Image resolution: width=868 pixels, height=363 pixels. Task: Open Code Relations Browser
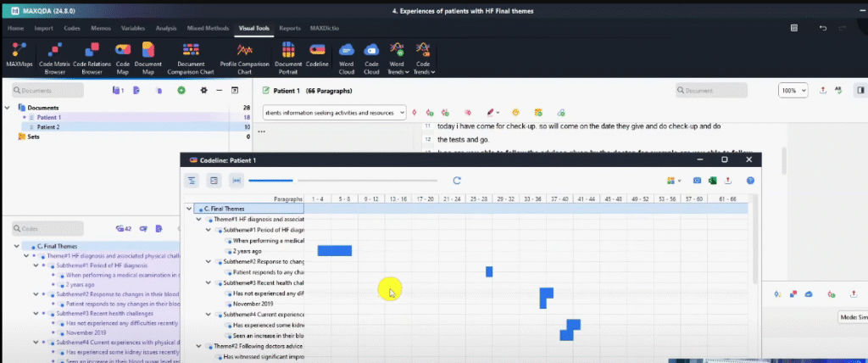tap(92, 58)
